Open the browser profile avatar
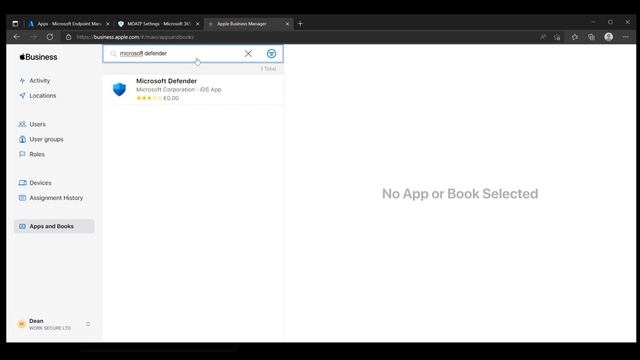640x360 pixels. [609, 37]
